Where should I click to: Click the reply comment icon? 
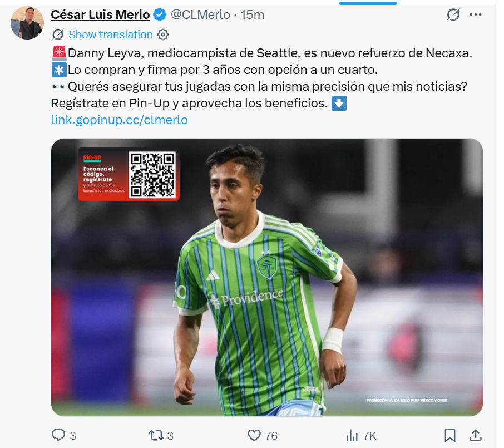pos(58,435)
